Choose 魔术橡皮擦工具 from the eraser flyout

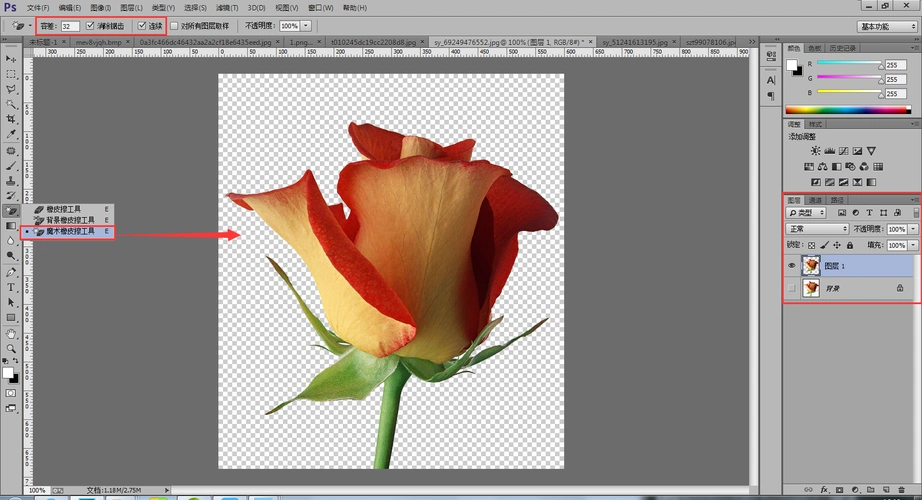[70, 231]
